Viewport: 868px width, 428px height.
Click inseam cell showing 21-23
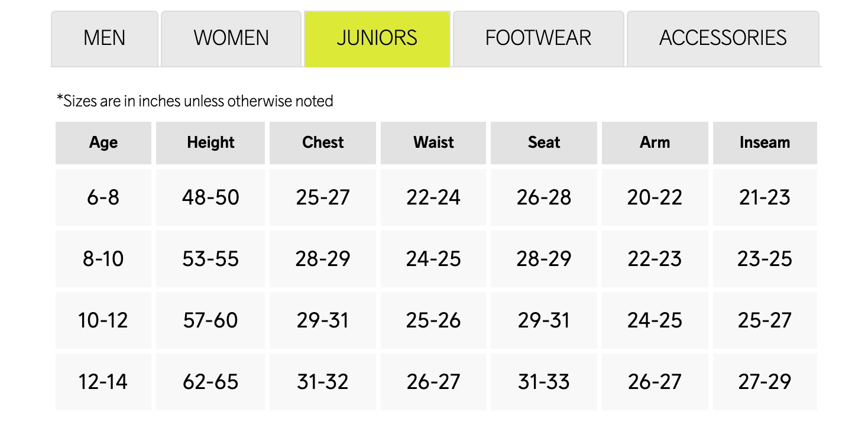pyautogui.click(x=765, y=197)
